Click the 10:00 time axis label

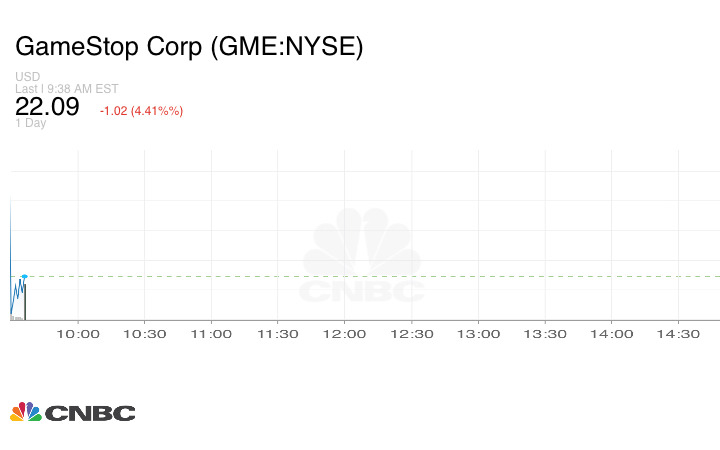tap(78, 334)
